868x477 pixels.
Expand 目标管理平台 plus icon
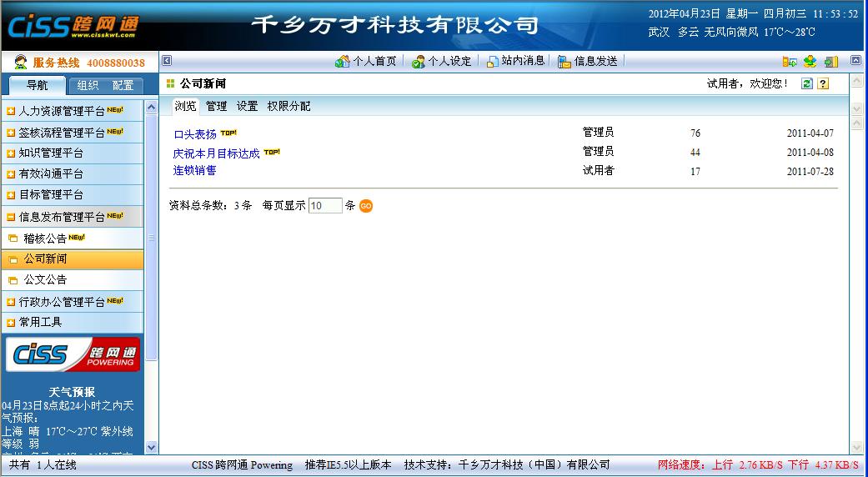pos(11,195)
